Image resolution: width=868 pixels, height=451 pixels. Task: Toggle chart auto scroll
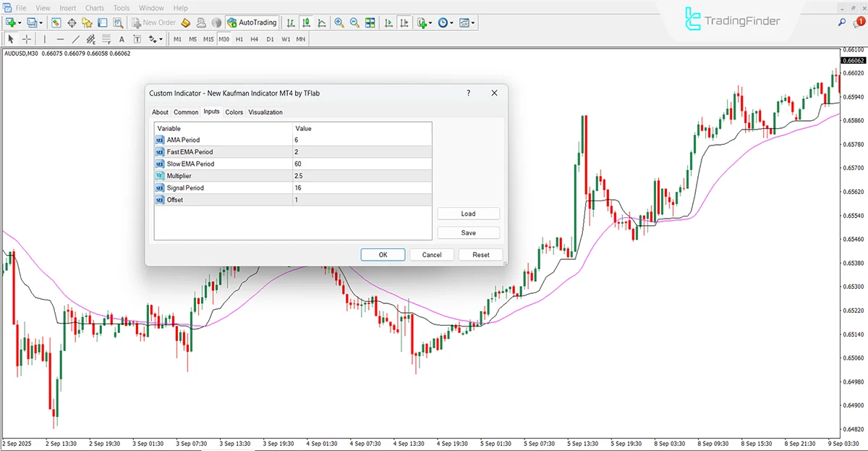click(x=387, y=22)
